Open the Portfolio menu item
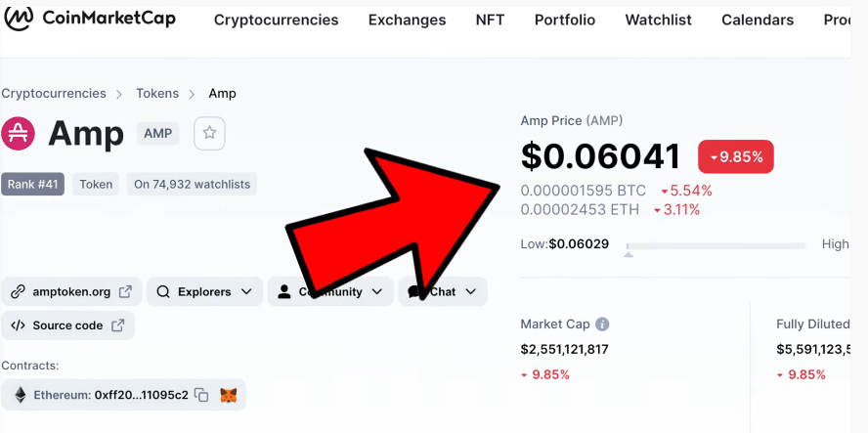The height and width of the screenshot is (433, 868). tap(565, 20)
